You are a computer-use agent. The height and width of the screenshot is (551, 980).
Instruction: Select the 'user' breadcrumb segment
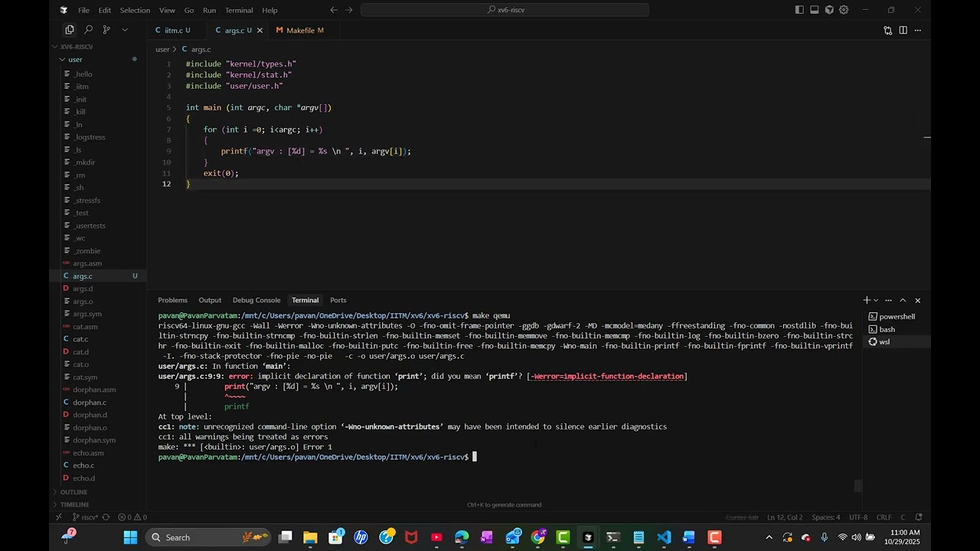tap(162, 49)
